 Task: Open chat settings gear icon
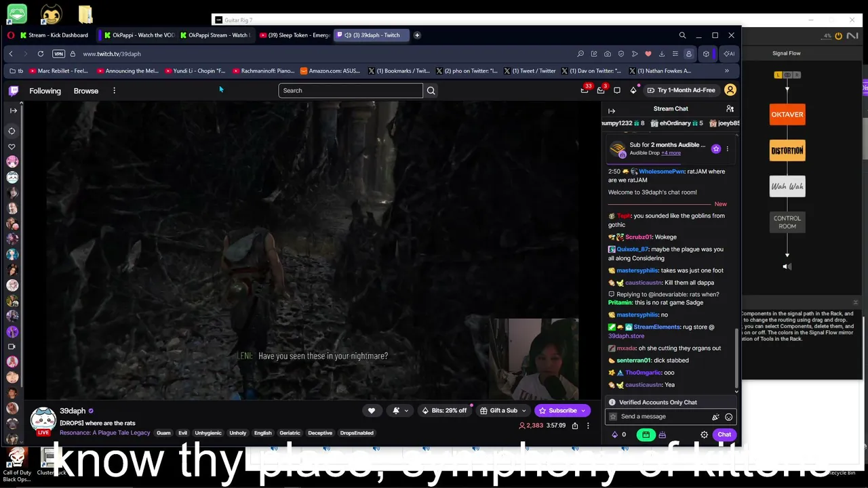[x=704, y=434]
